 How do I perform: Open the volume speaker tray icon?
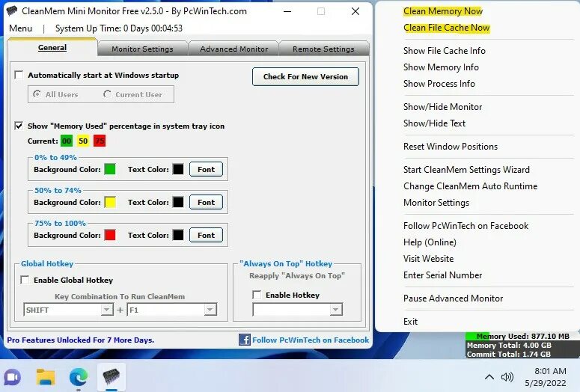pos(507,377)
